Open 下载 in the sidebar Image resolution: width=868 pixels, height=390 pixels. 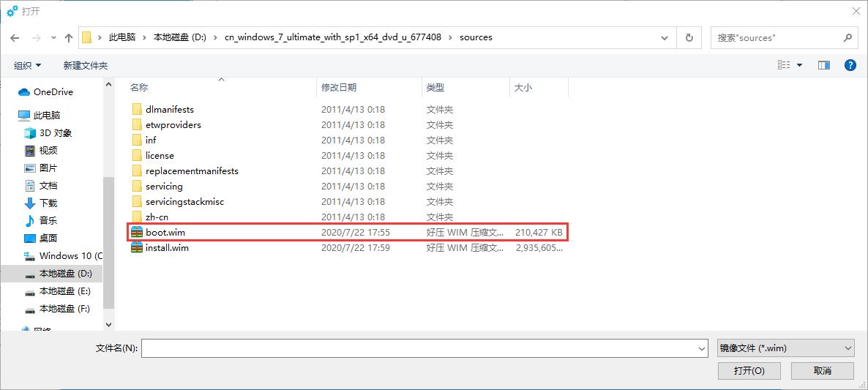point(41,203)
